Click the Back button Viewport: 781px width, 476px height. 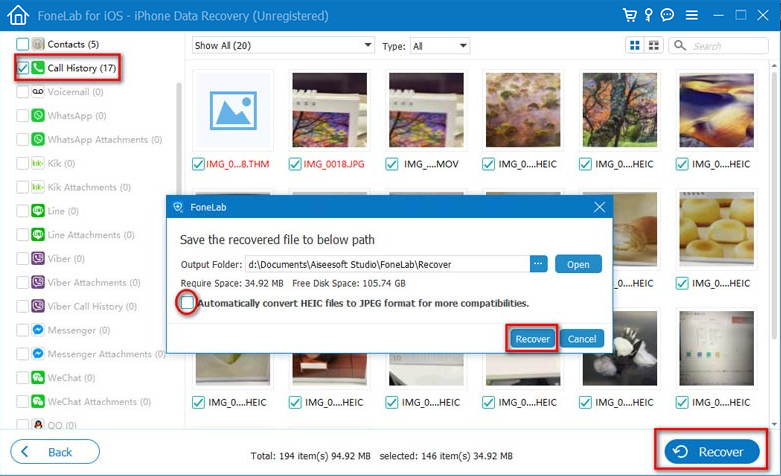click(x=55, y=452)
